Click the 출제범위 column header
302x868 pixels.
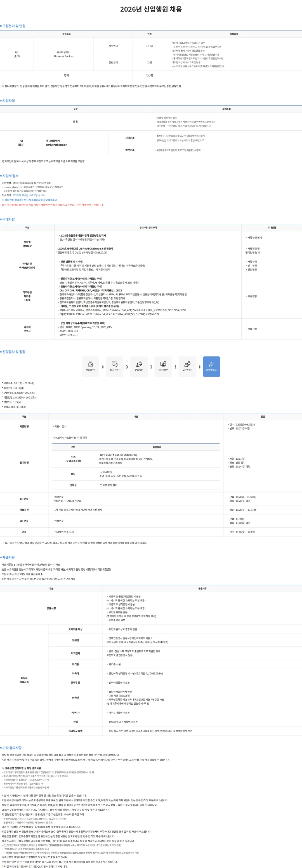pyautogui.click(x=157, y=447)
